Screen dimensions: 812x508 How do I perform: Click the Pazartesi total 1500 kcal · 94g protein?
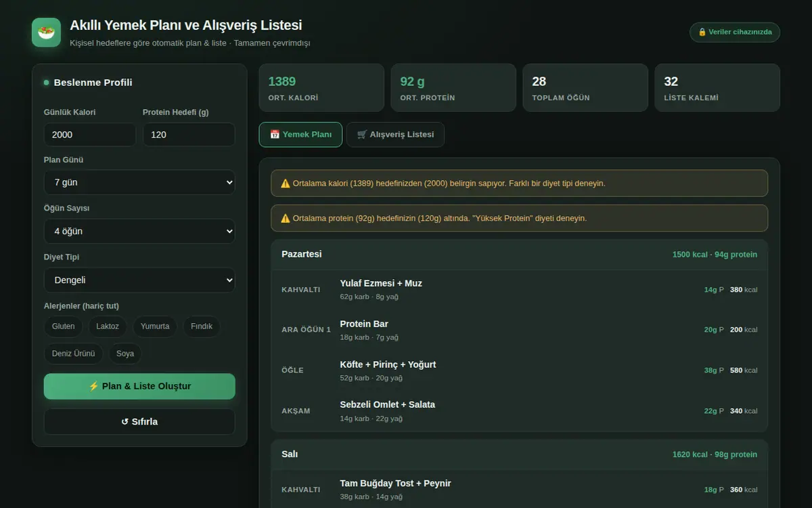pos(715,255)
